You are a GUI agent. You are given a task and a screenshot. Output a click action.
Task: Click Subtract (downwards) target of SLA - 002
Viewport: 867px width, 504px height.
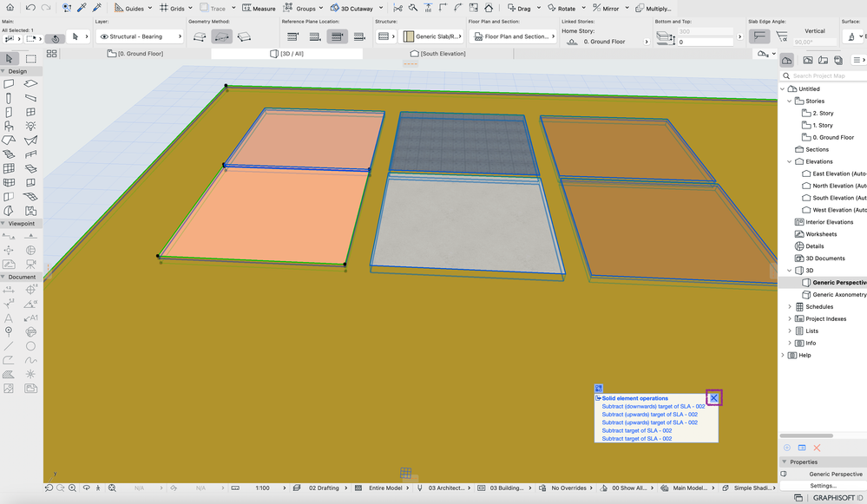point(653,407)
